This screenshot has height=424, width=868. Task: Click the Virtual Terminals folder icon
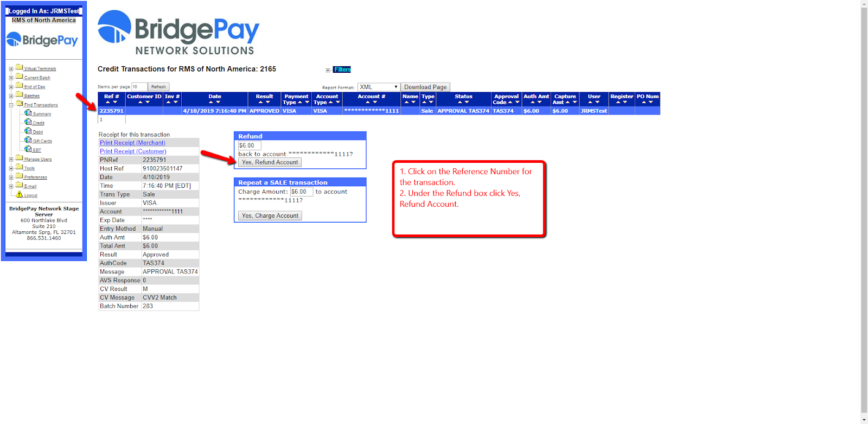[20, 67]
